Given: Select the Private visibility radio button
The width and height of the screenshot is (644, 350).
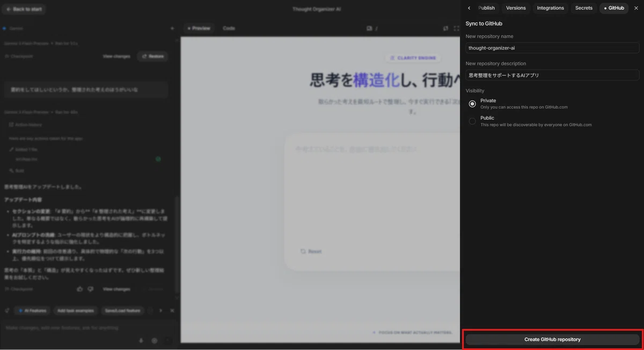Looking at the screenshot, I should tap(472, 103).
